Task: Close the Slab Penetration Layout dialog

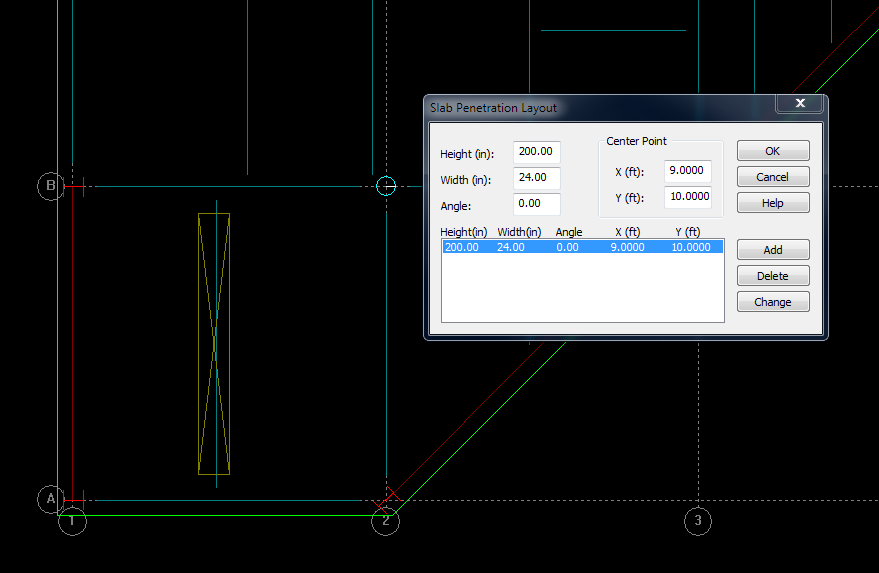Action: click(800, 103)
